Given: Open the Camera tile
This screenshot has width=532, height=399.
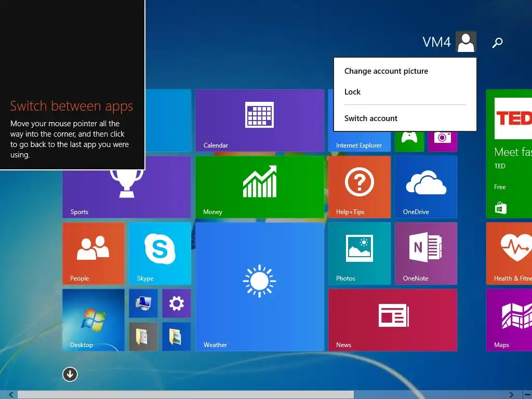Looking at the screenshot, I should (x=443, y=141).
